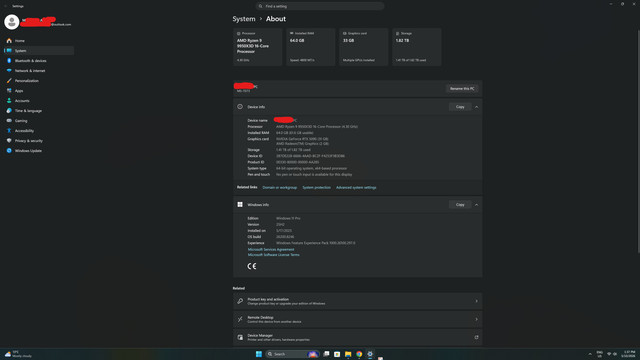Click the Remote Desktop row icon
The image size is (640, 360).
point(240,319)
